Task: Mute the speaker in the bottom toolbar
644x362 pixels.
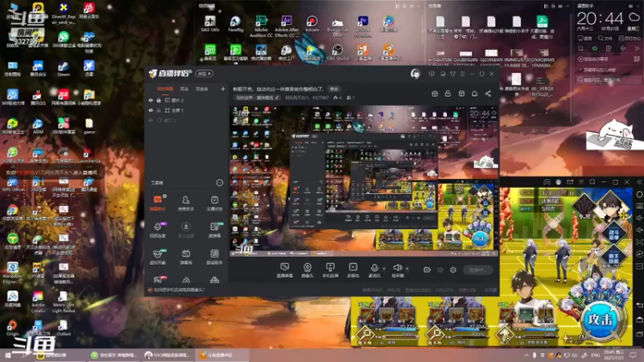Action: click(x=397, y=270)
